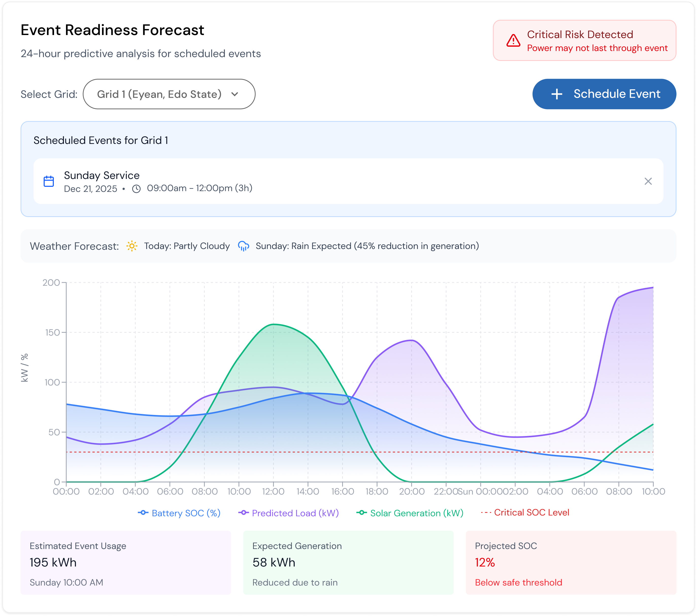This screenshot has width=697, height=616.
Task: Click 'Reduced due to rain' note
Action: click(x=295, y=582)
